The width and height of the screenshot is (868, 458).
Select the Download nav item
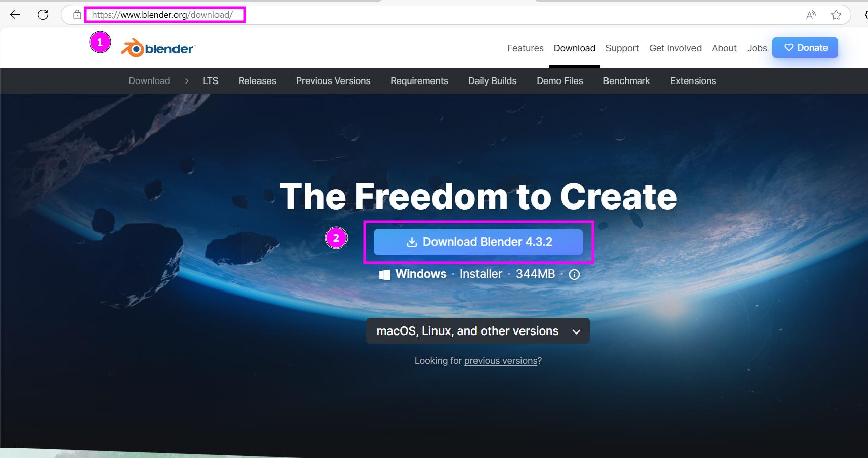point(574,48)
